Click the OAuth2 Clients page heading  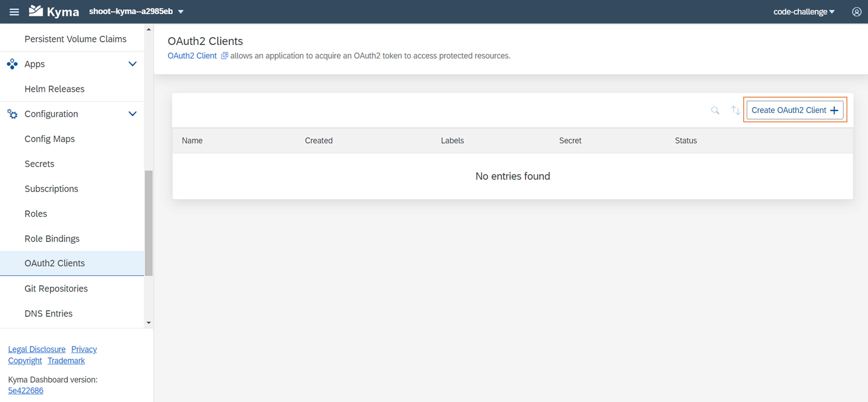pos(205,41)
